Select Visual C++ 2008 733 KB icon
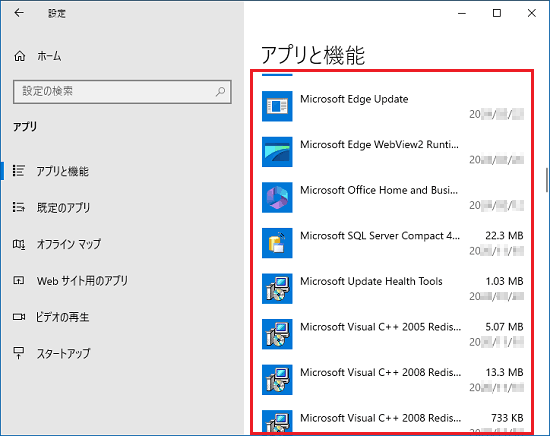Image resolution: width=550 pixels, height=436 pixels. pyautogui.click(x=277, y=421)
